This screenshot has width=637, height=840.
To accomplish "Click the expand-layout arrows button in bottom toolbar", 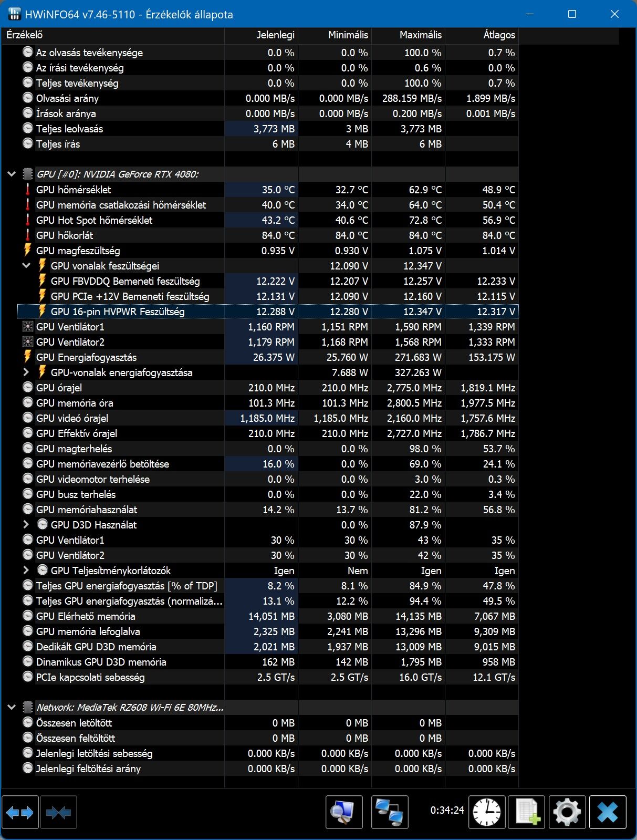I will [x=20, y=812].
